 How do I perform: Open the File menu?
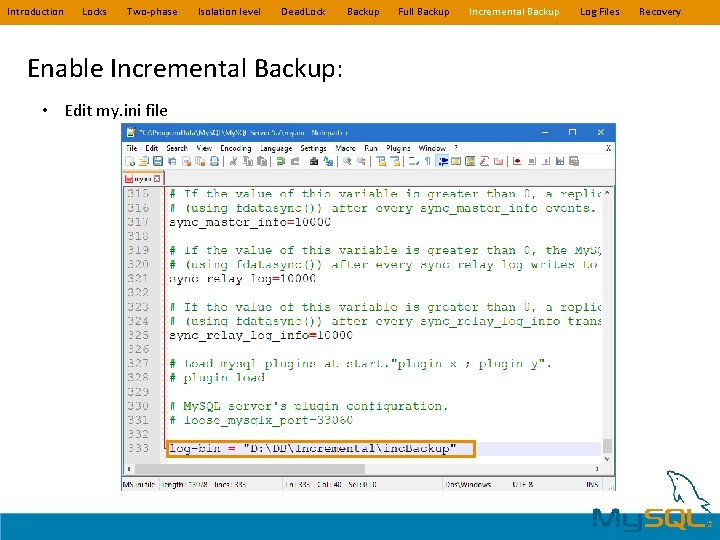click(x=132, y=148)
